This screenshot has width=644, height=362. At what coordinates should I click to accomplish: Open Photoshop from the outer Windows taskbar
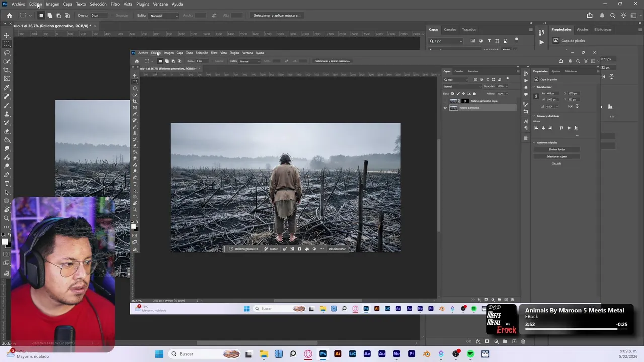pyautogui.click(x=323, y=354)
